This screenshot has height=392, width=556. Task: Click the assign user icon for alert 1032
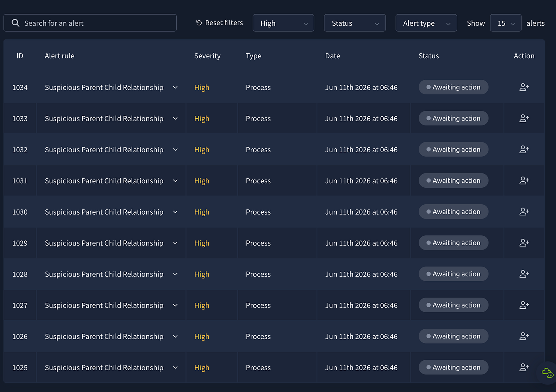524,150
